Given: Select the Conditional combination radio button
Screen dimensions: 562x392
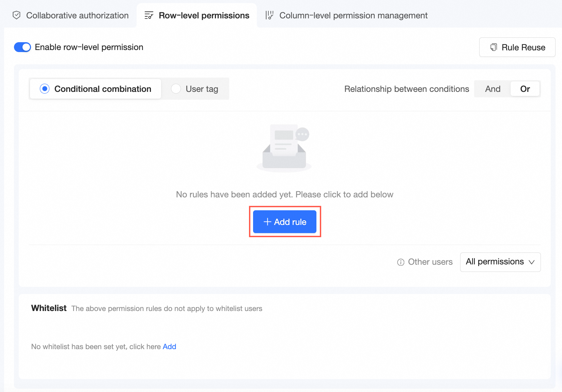Looking at the screenshot, I should [x=45, y=89].
